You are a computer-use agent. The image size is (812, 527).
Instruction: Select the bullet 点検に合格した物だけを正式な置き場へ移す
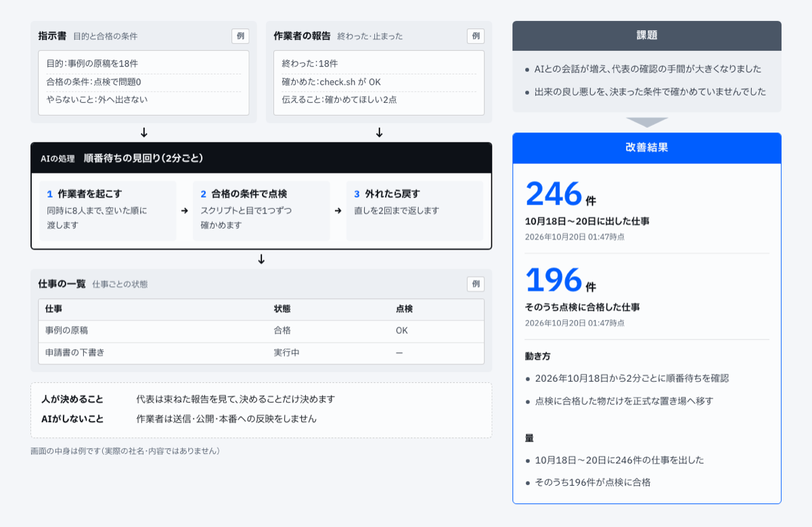pos(624,400)
